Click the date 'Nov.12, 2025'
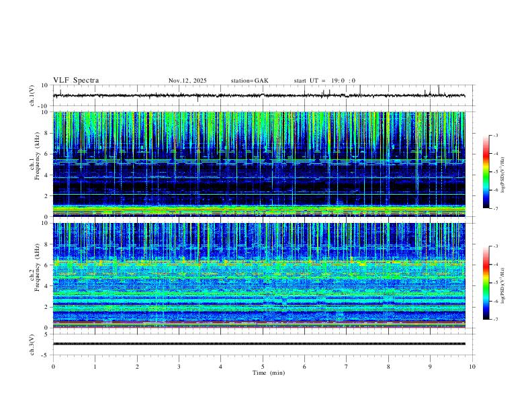This screenshot has height=411, width=532. 187,81
